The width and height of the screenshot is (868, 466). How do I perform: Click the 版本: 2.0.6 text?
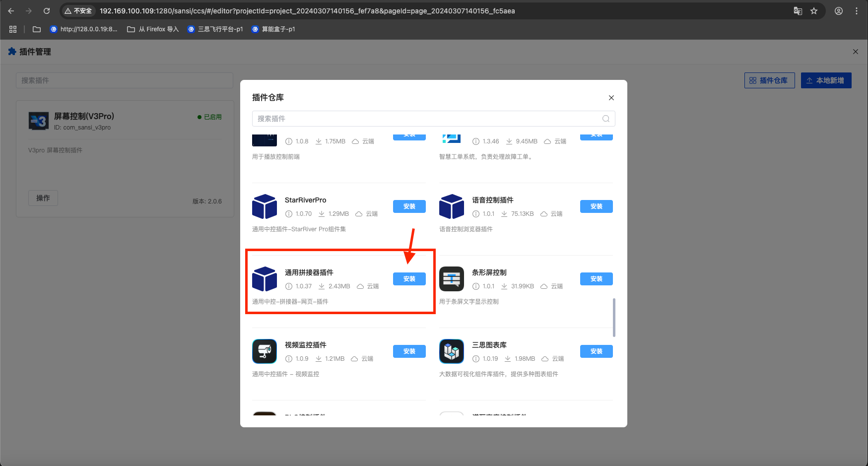pyautogui.click(x=207, y=201)
